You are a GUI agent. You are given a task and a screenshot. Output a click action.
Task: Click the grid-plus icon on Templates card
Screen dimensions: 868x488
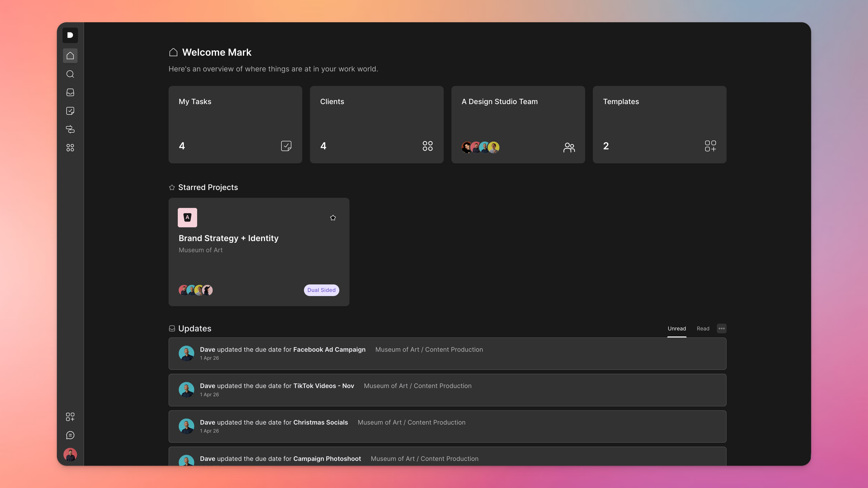(710, 146)
